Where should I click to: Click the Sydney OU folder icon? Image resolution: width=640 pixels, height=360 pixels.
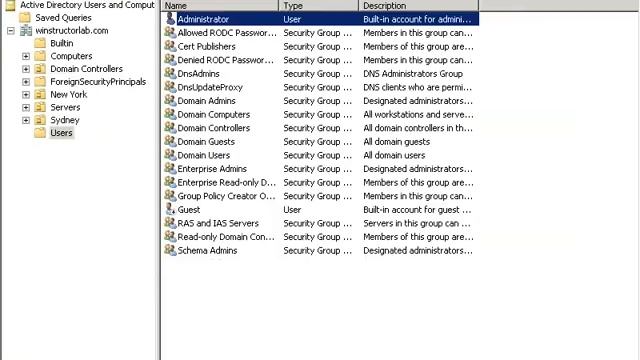[40, 120]
